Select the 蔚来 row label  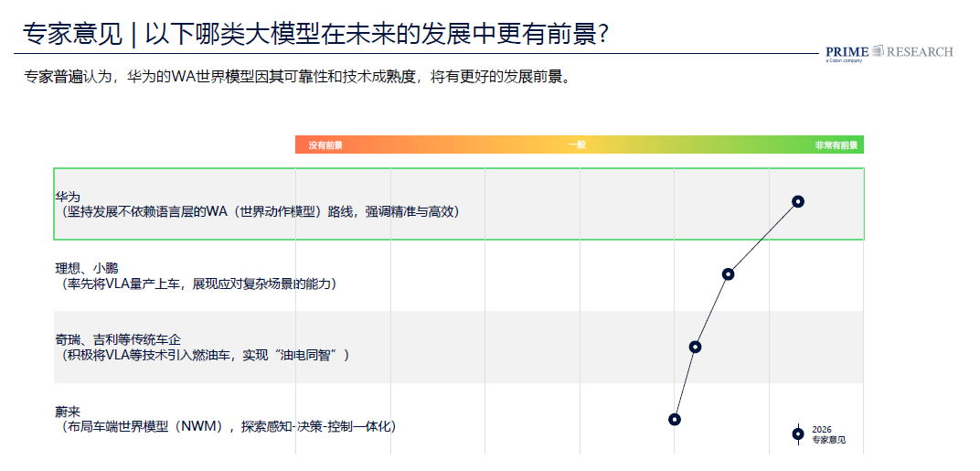pos(68,412)
